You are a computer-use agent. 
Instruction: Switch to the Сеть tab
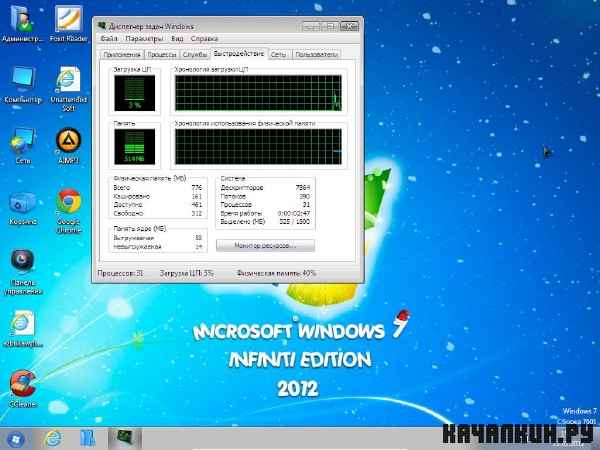point(278,55)
